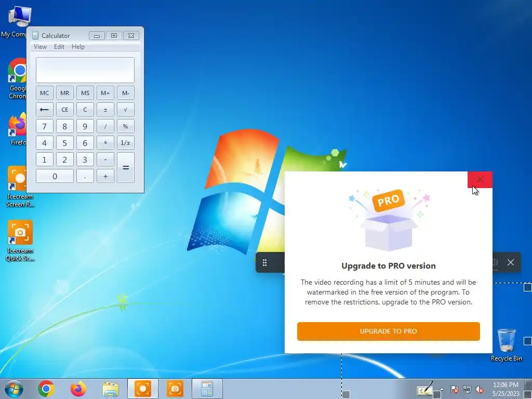The width and height of the screenshot is (532, 399).
Task: Click the UPGRADE TO PRO button
Action: click(389, 331)
